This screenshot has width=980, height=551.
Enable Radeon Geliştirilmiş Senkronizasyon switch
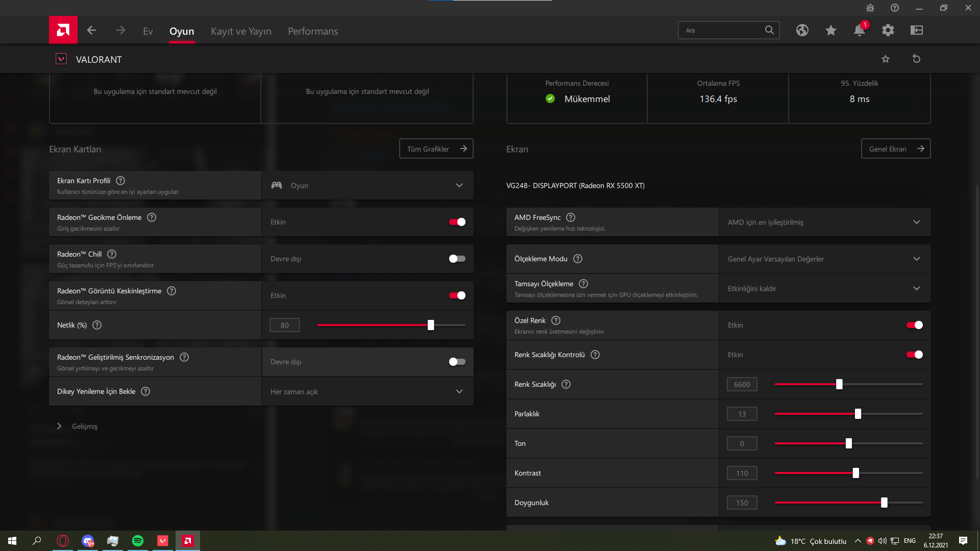click(x=457, y=362)
